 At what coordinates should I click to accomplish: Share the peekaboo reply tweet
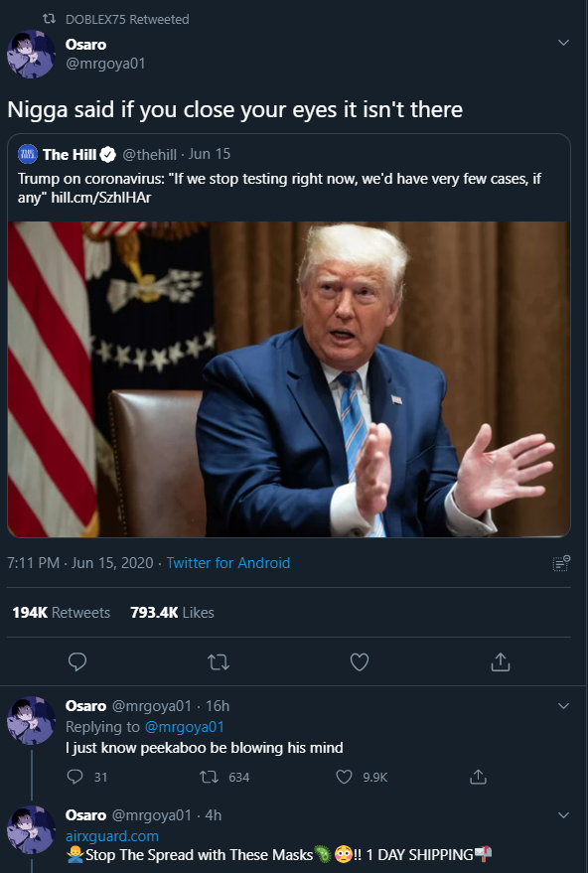click(479, 777)
